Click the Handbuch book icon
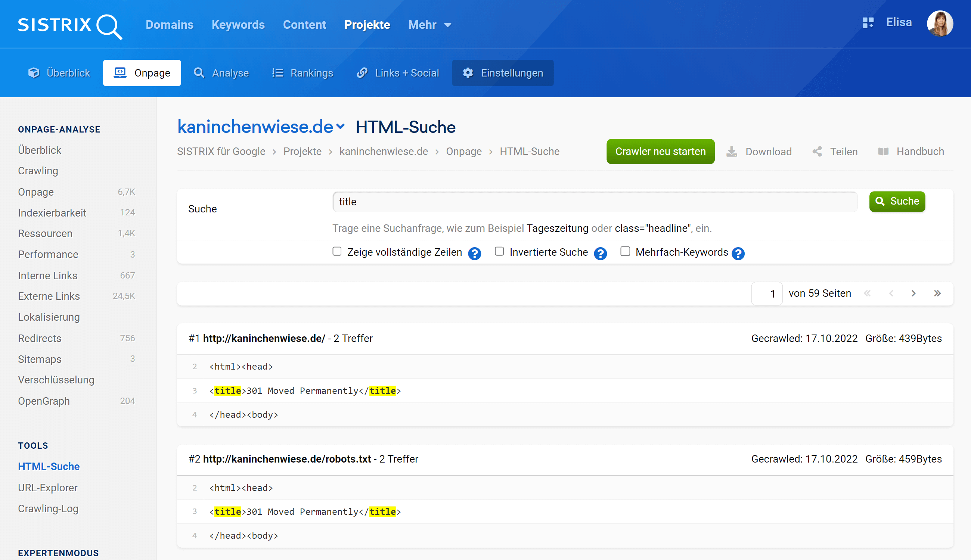Viewport: 971px width, 560px height. (883, 152)
